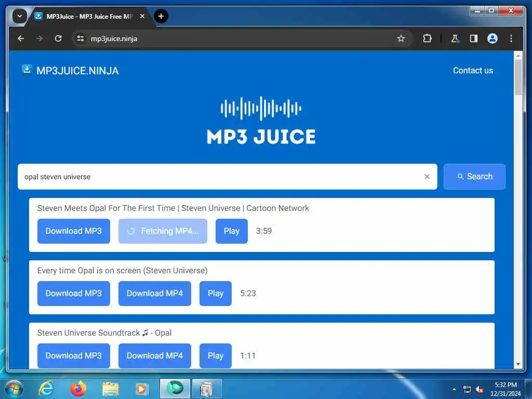Image resolution: width=532 pixels, height=399 pixels.
Task: Close the MP3Juice tab
Action: pos(142,16)
